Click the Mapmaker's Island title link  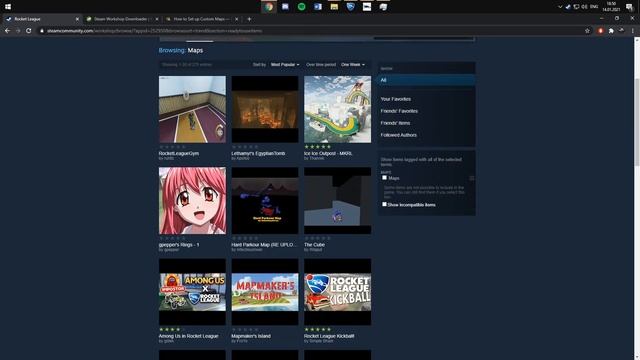[251, 336]
